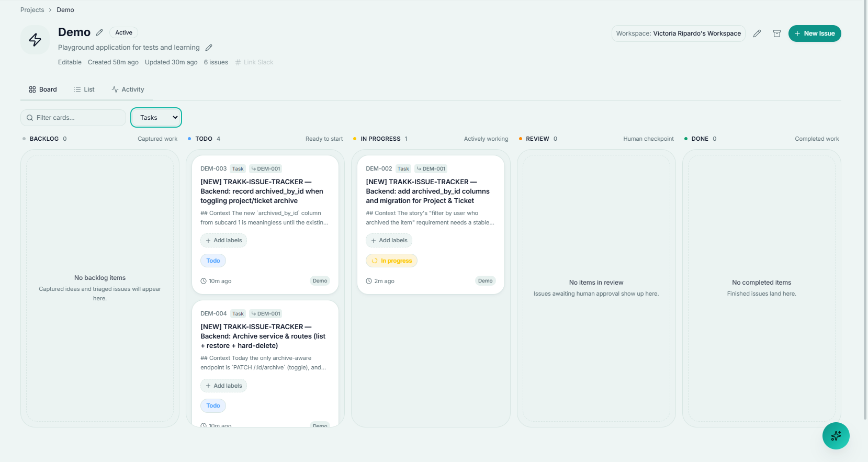Click the DEM-004 issue ID
The image size is (868, 462).
tap(213, 313)
